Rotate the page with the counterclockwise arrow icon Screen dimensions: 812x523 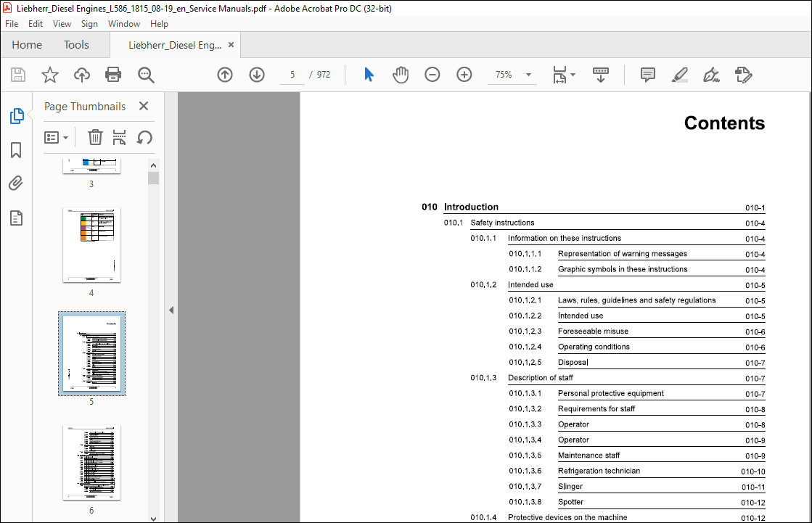pyautogui.click(x=144, y=138)
